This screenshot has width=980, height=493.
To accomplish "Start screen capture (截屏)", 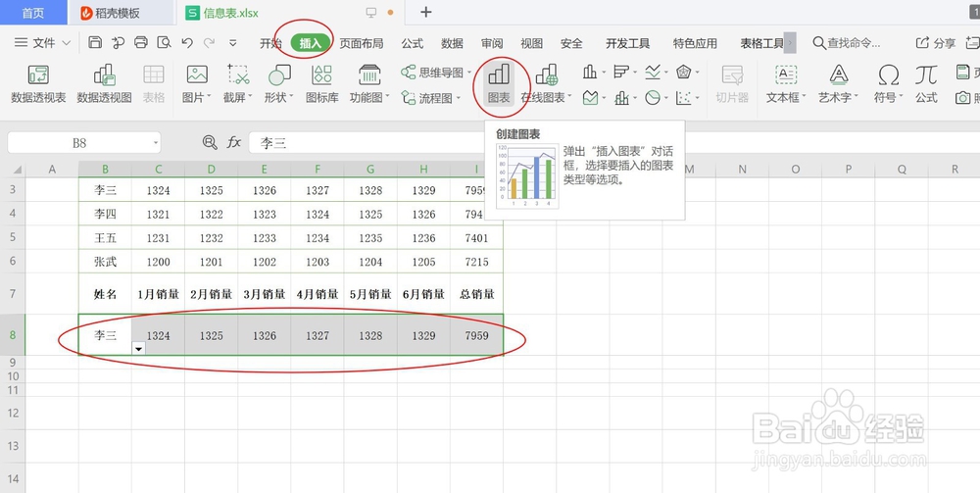I will (238, 83).
